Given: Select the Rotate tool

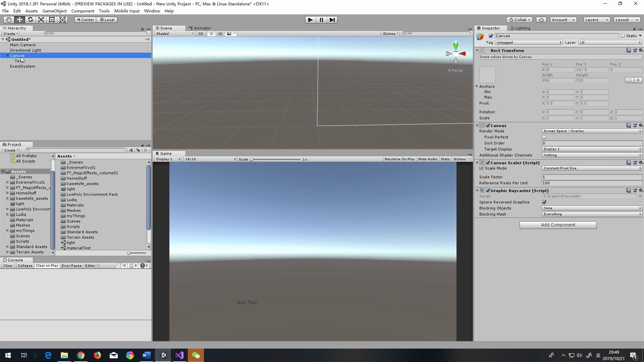Looking at the screenshot, I should pos(30,19).
